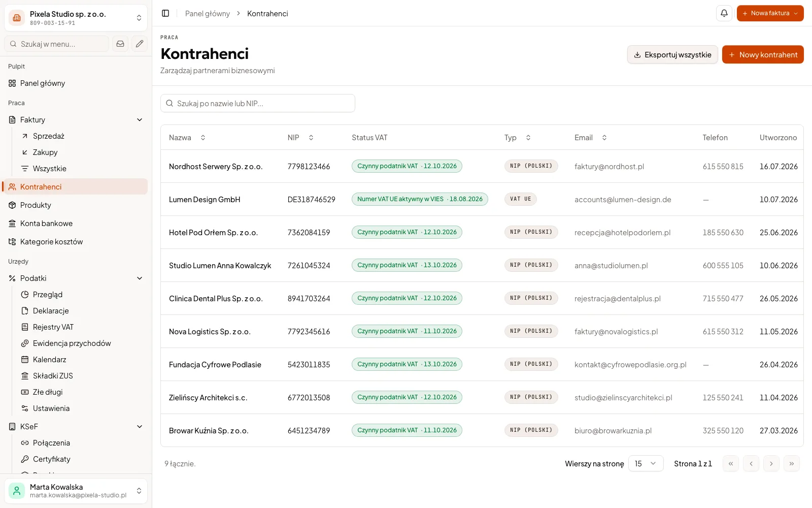Collapse the KSeF section chevron
The image size is (812, 508).
pyautogui.click(x=140, y=427)
